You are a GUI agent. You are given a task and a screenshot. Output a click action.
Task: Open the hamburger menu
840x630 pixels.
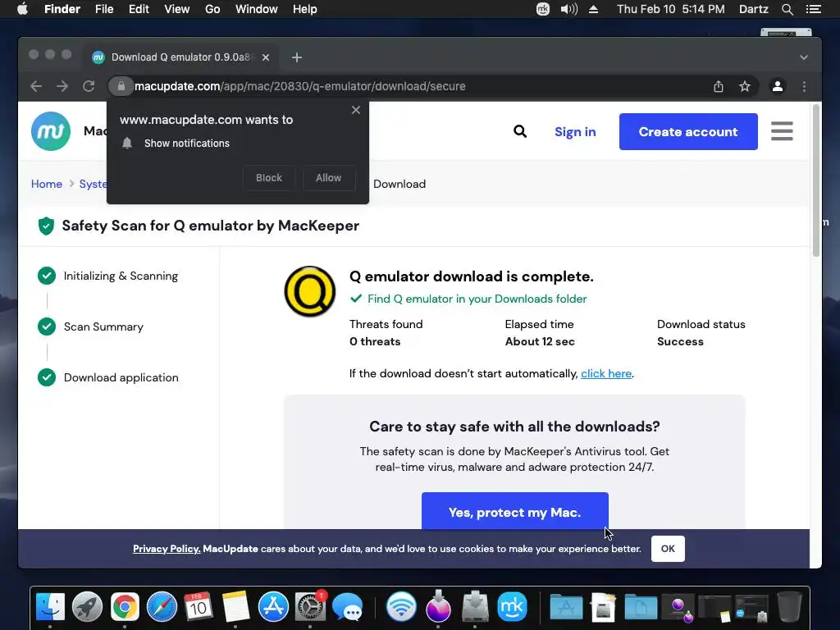pos(782,130)
